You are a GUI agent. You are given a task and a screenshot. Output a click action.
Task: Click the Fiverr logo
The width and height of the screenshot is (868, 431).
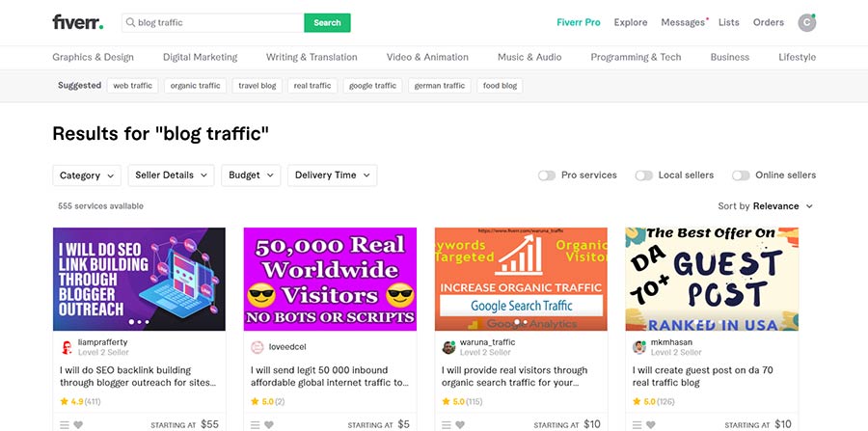pos(77,22)
